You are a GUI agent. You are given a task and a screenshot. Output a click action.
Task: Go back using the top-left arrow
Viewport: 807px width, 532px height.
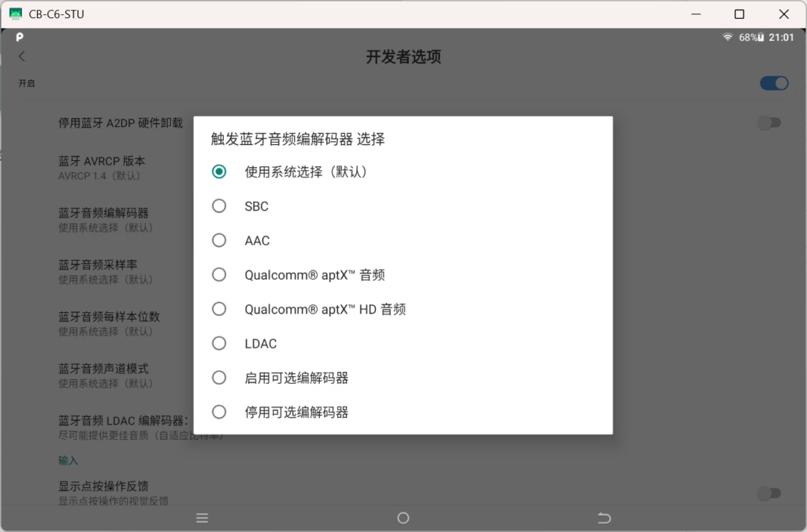[x=21, y=56]
